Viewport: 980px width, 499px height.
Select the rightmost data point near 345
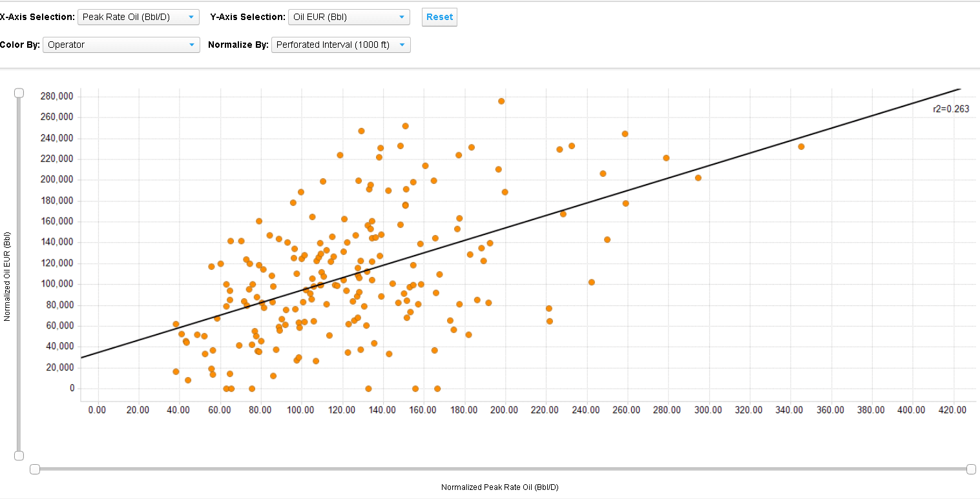(801, 147)
